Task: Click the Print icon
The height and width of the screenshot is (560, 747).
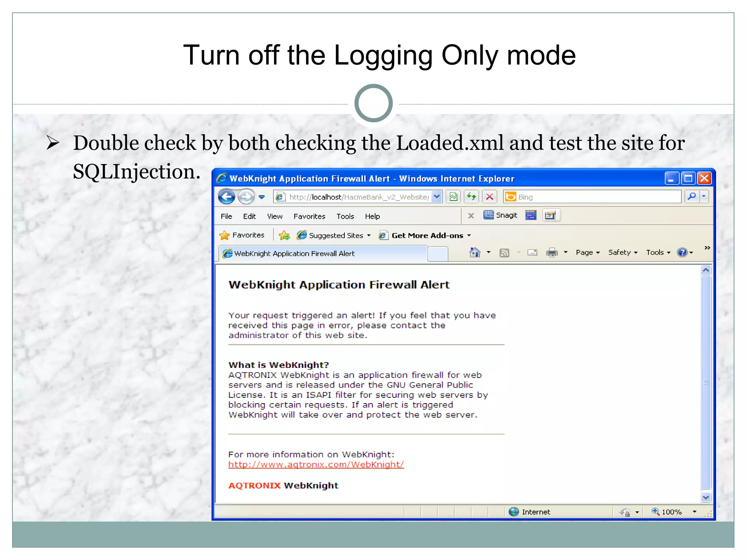Action: coord(552,252)
